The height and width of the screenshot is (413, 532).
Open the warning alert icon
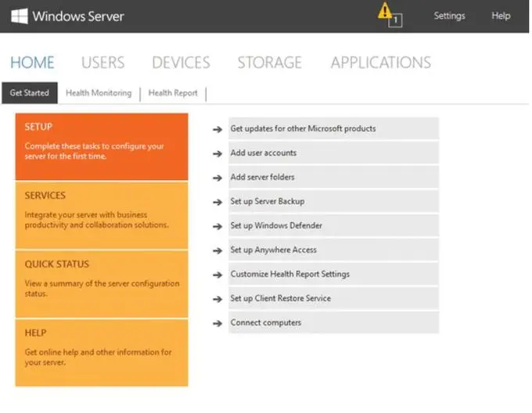tap(385, 10)
